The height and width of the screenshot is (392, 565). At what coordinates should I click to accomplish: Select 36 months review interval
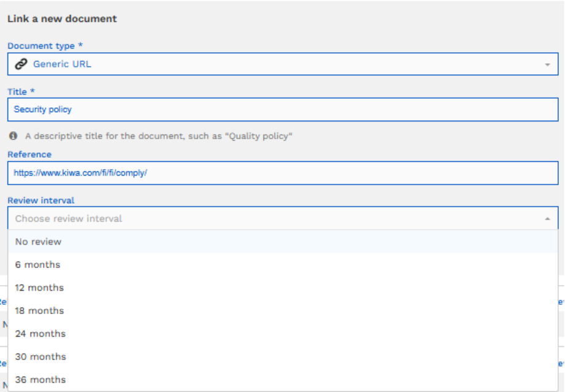[x=40, y=380]
